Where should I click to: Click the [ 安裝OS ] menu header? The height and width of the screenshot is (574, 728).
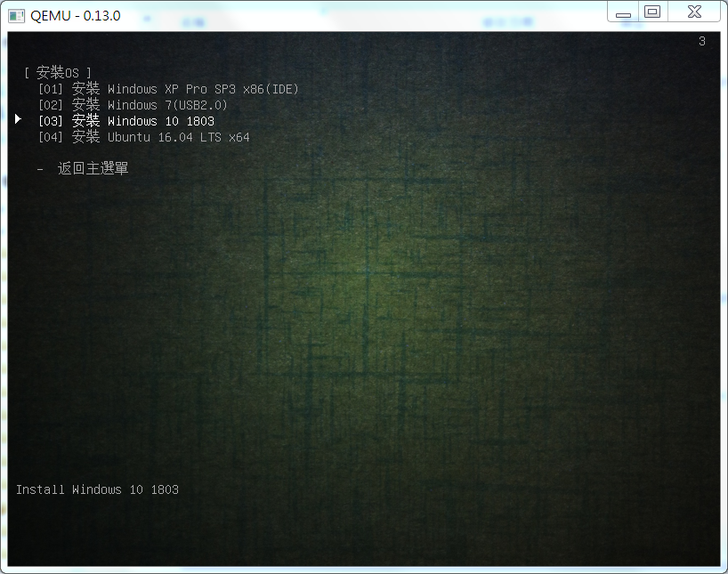(58, 72)
